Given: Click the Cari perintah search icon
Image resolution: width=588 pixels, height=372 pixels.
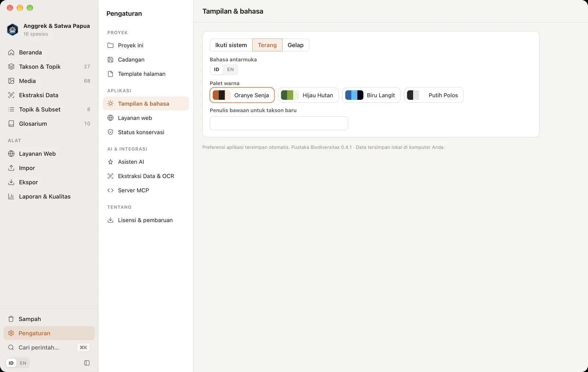Looking at the screenshot, I should click(11, 348).
